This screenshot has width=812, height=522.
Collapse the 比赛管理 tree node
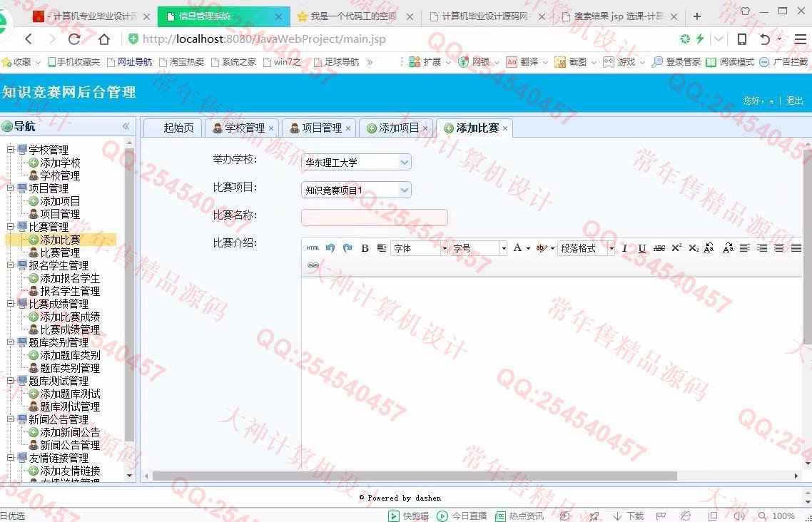[10, 227]
